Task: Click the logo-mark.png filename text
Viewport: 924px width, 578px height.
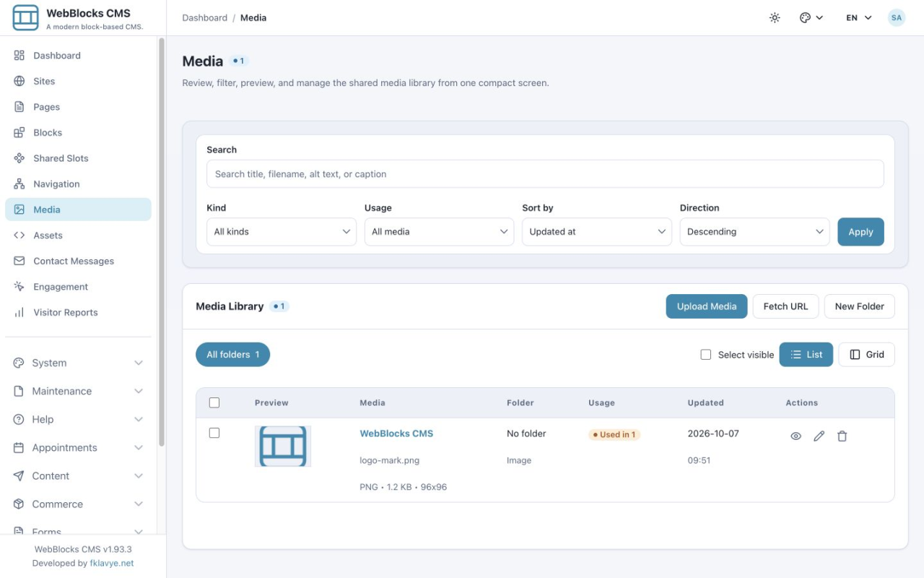Action: (390, 460)
